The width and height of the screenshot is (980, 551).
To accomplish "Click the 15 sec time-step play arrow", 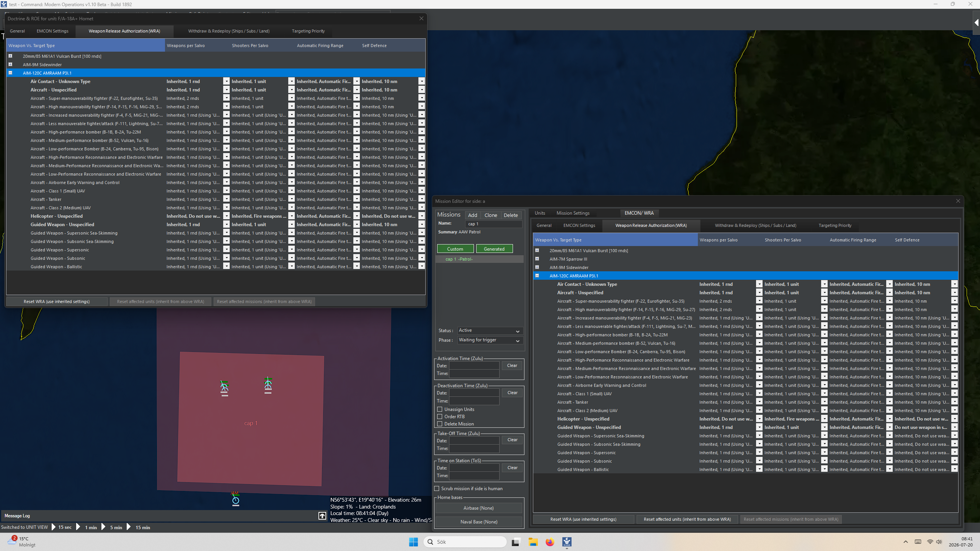I will [54, 527].
